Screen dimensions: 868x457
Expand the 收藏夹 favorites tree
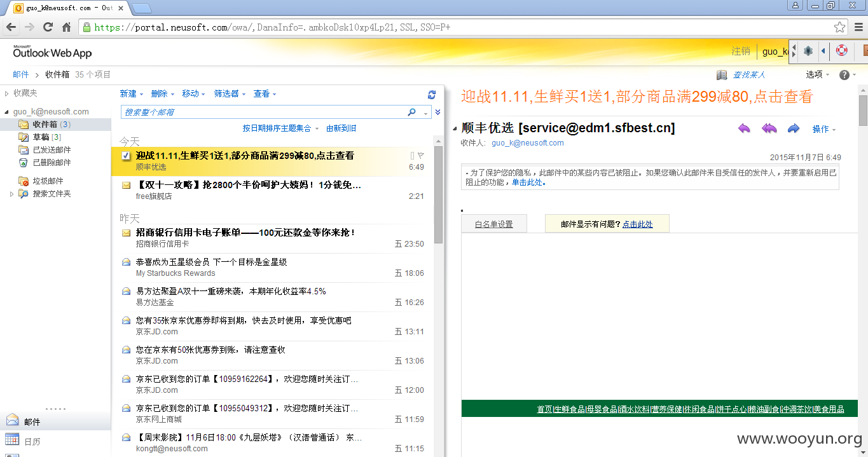pyautogui.click(x=7, y=93)
